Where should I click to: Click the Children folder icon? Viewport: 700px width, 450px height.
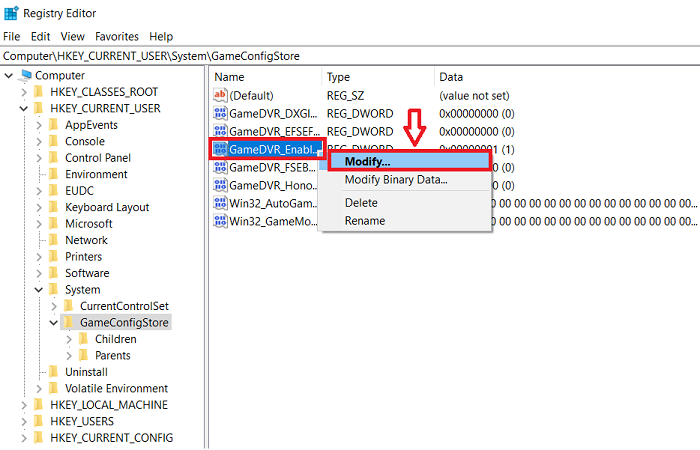(x=83, y=339)
